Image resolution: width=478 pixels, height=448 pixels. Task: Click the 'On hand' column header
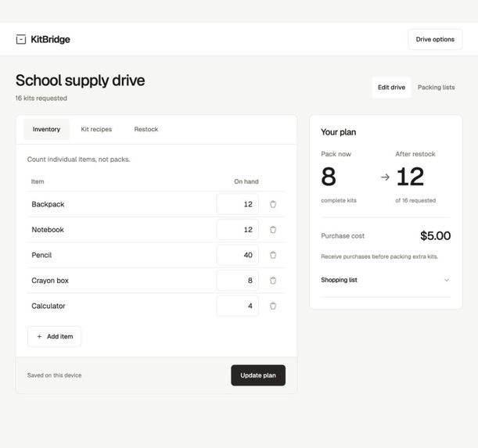click(246, 181)
